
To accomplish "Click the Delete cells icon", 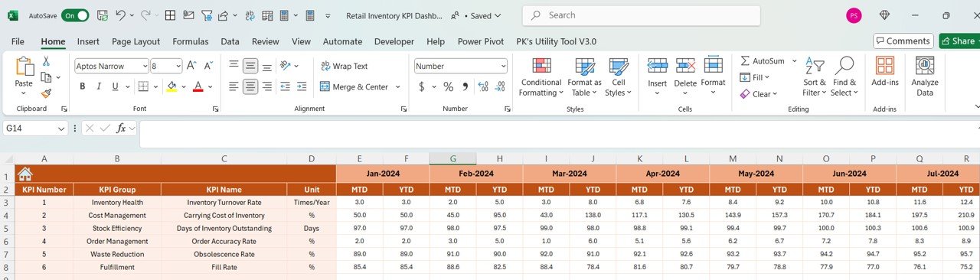I will click(685, 66).
